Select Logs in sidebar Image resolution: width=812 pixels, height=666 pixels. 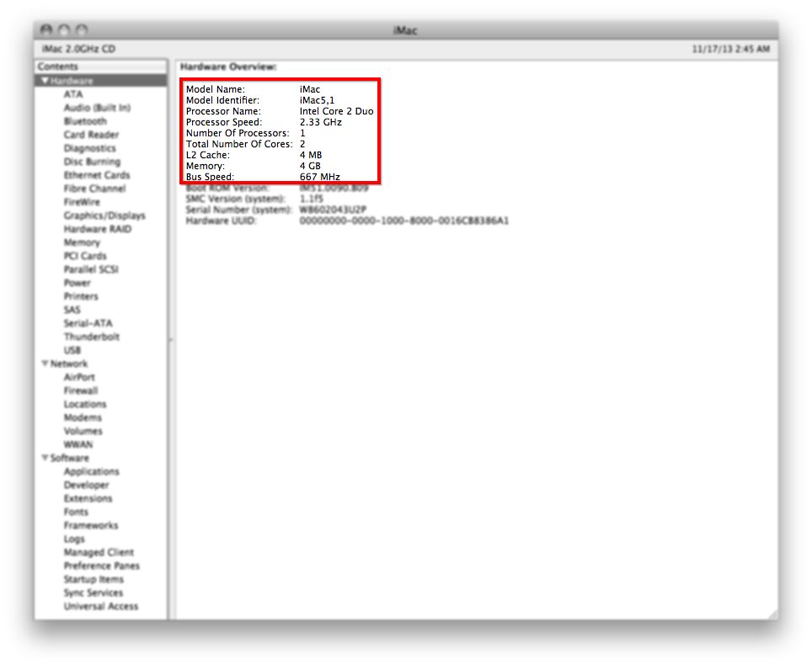(x=74, y=539)
